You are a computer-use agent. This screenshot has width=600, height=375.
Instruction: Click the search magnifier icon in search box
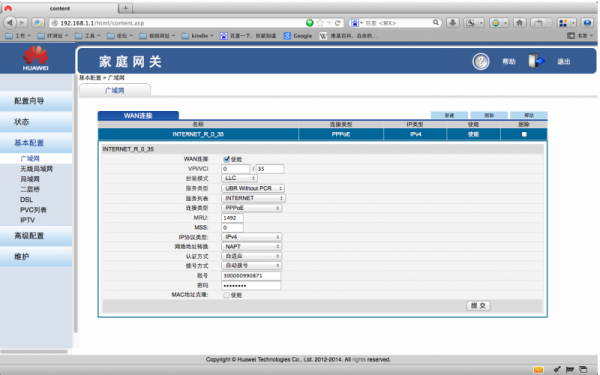(436, 23)
